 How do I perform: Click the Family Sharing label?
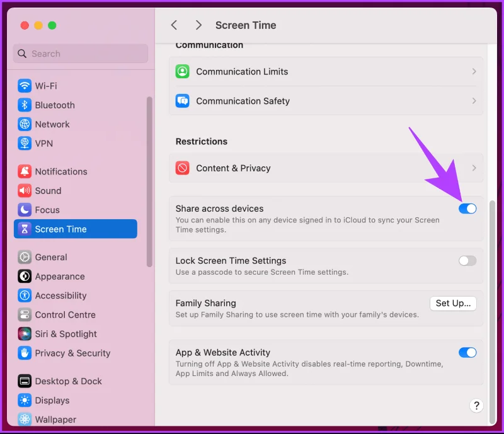pyautogui.click(x=206, y=303)
